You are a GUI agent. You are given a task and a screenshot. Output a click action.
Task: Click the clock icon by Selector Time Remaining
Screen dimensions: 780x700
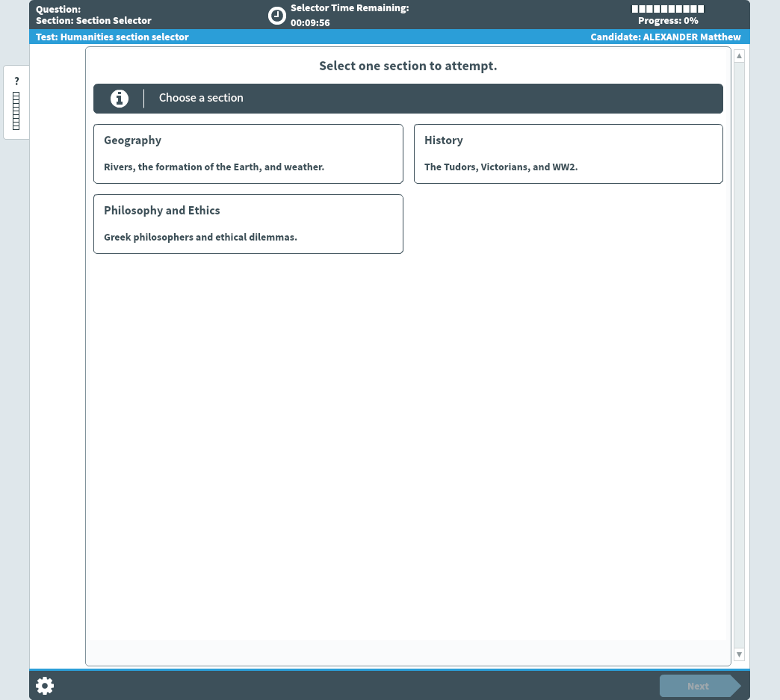pyautogui.click(x=277, y=16)
